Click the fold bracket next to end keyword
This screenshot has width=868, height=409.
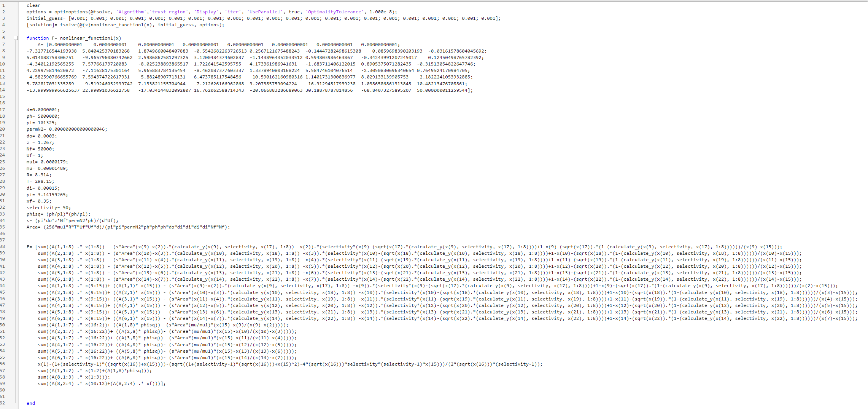[x=16, y=403]
